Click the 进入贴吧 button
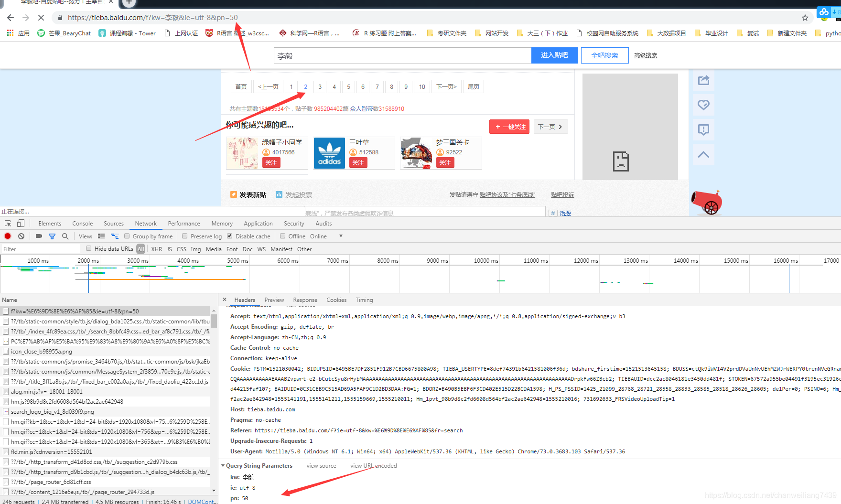Image resolution: width=841 pixels, height=504 pixels. point(554,55)
